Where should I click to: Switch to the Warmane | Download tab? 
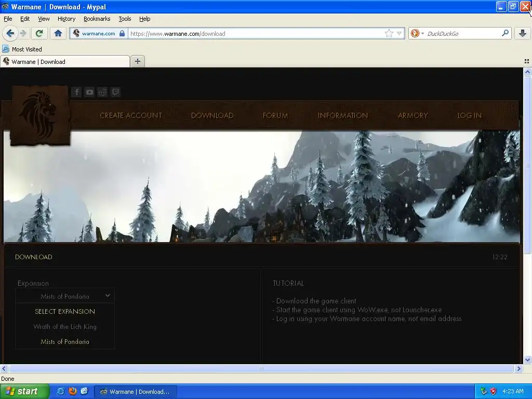65,62
